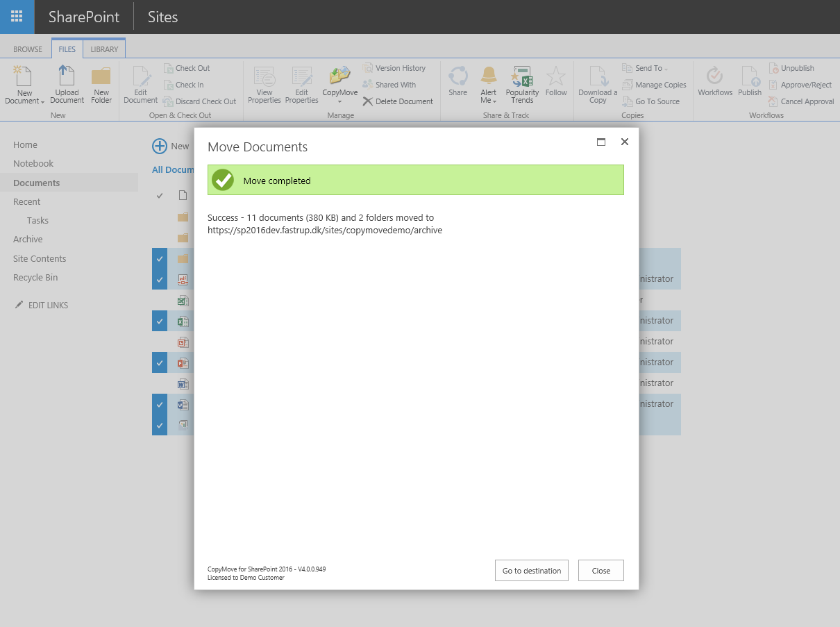Click Download a Copy in the ribbon
Viewport: 840px width, 627px height.
[x=598, y=85]
